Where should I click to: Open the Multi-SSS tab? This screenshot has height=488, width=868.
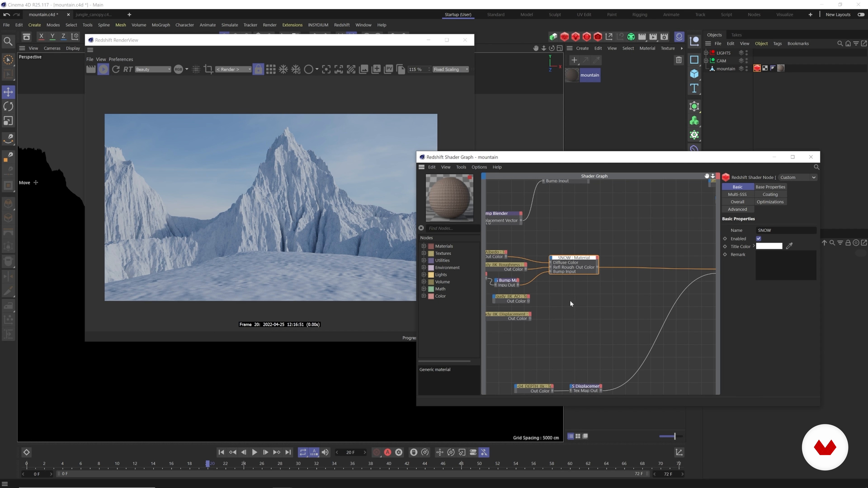[x=737, y=194]
